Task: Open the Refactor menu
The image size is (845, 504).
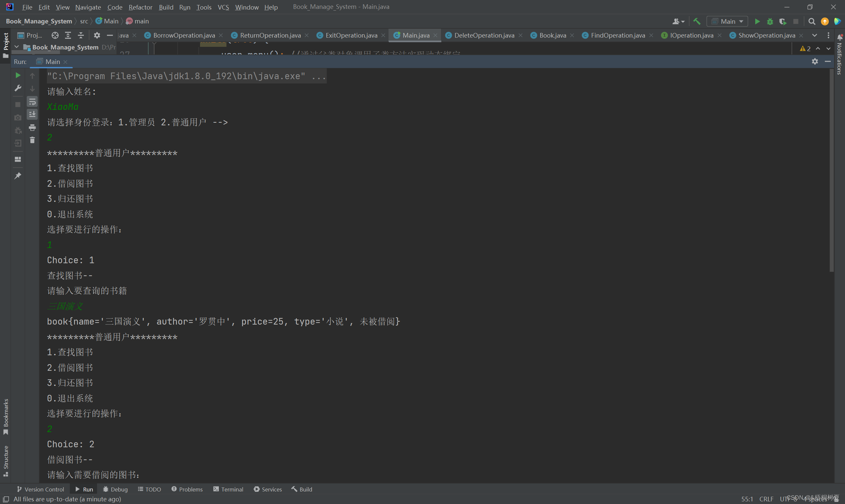Action: tap(140, 7)
